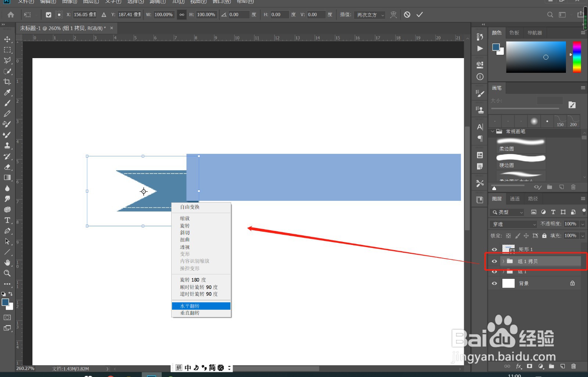Choose 水平翻转 from the context menu
588x377 pixels.
point(201,306)
